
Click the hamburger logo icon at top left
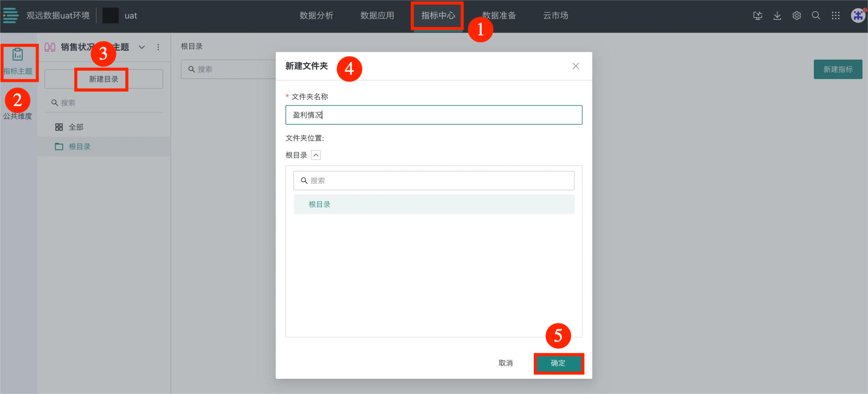(11, 15)
